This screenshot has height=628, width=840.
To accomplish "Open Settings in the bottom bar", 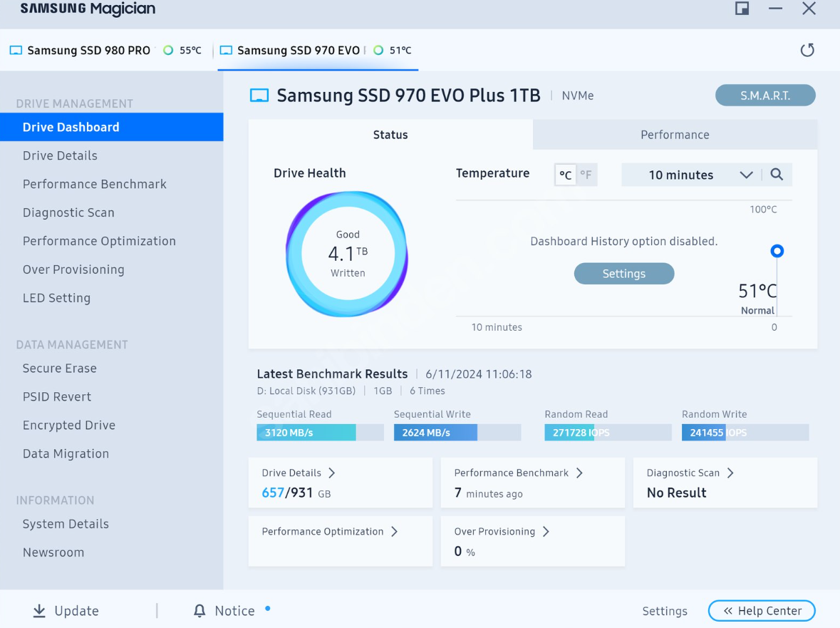I will pyautogui.click(x=665, y=611).
